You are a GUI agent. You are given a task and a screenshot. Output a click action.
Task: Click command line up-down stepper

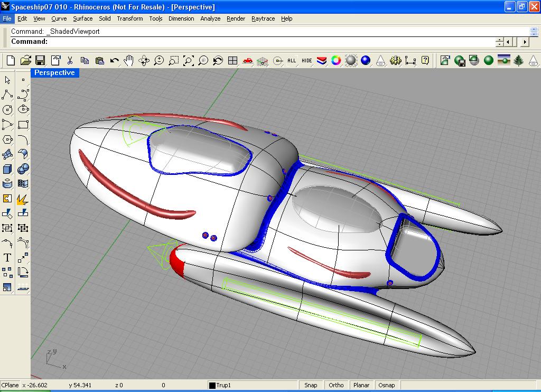point(500,42)
